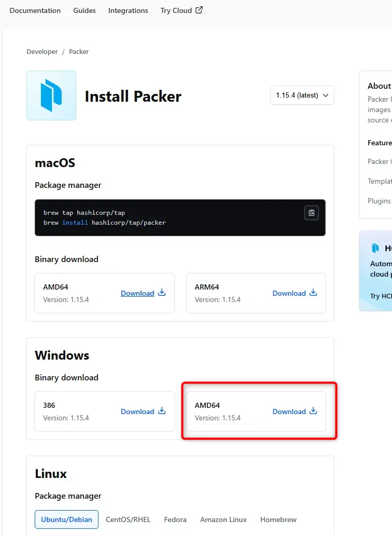Open the Try Cloud link
392x535 pixels.
[x=181, y=10]
